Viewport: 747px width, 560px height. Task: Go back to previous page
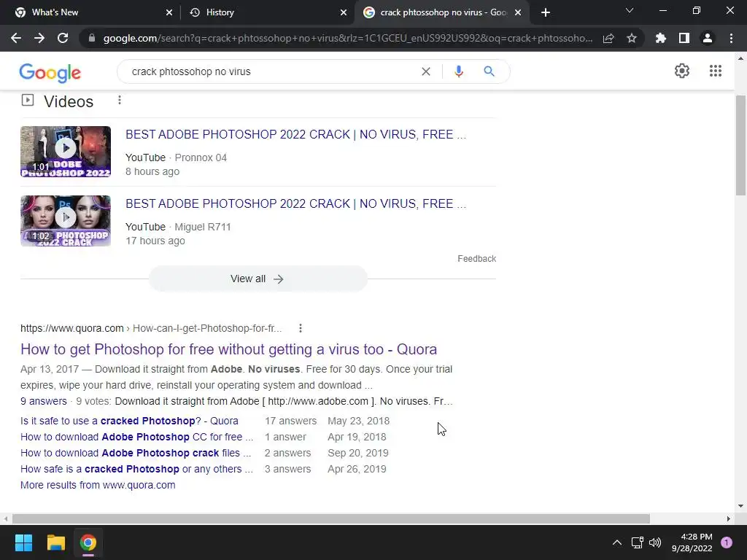coord(16,38)
